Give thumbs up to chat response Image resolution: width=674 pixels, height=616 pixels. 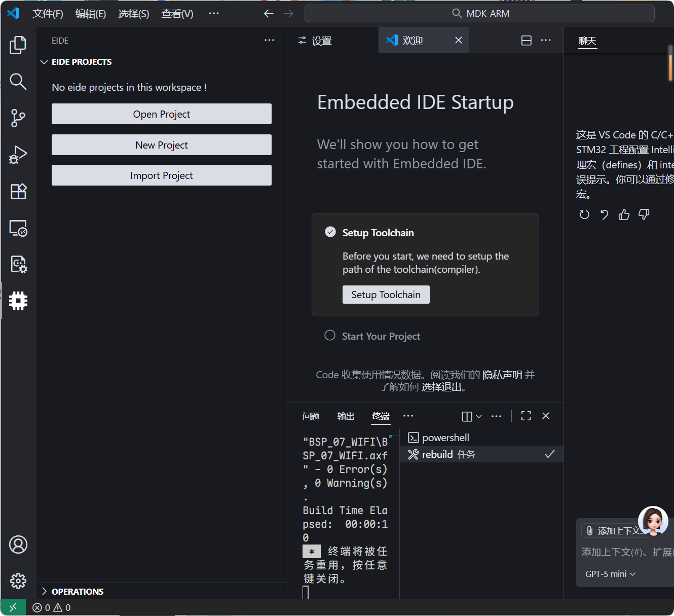[624, 214]
